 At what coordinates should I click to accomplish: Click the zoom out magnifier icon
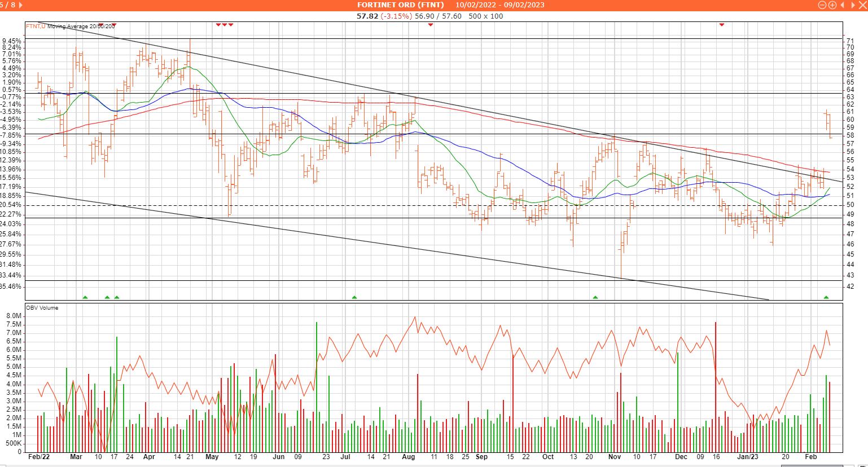(822, 5)
